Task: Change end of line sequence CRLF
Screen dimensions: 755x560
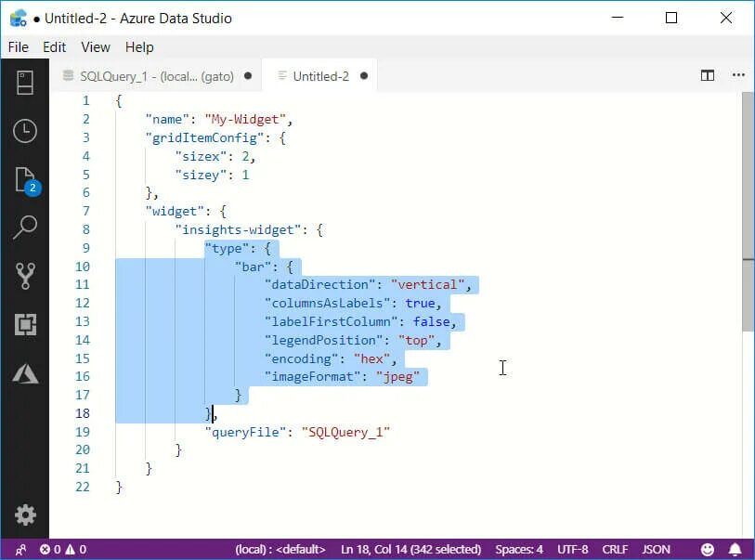Action: coord(615,550)
